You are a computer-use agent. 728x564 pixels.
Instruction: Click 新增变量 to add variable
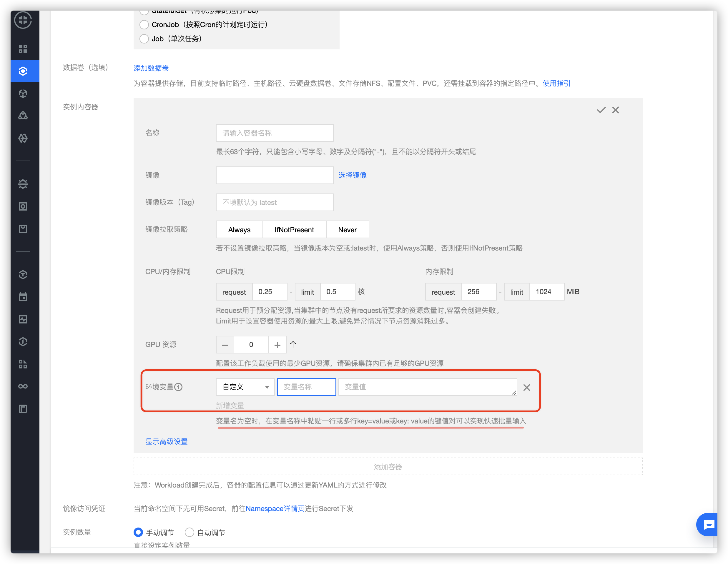(x=230, y=406)
